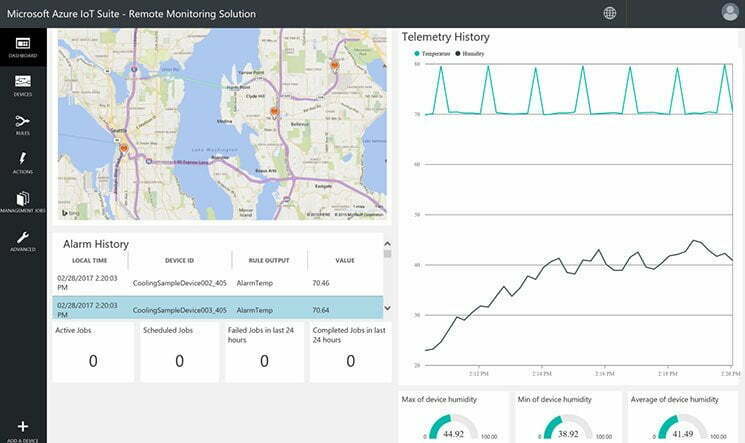This screenshot has width=745, height=443.
Task: Open the Actions lightning icon
Action: tap(23, 158)
